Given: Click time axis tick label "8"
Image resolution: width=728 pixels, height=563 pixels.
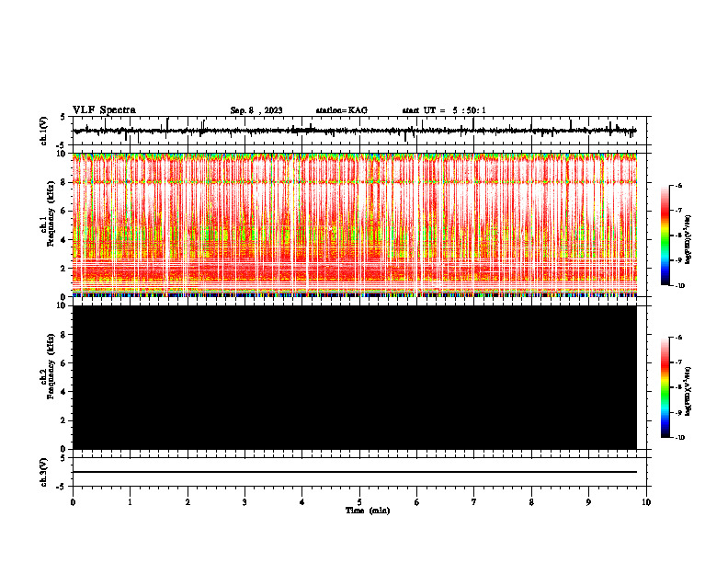Looking at the screenshot, I should (x=531, y=502).
